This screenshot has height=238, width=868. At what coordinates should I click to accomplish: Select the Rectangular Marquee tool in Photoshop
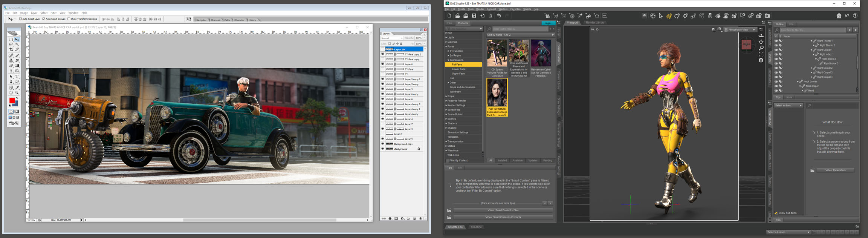(11, 39)
